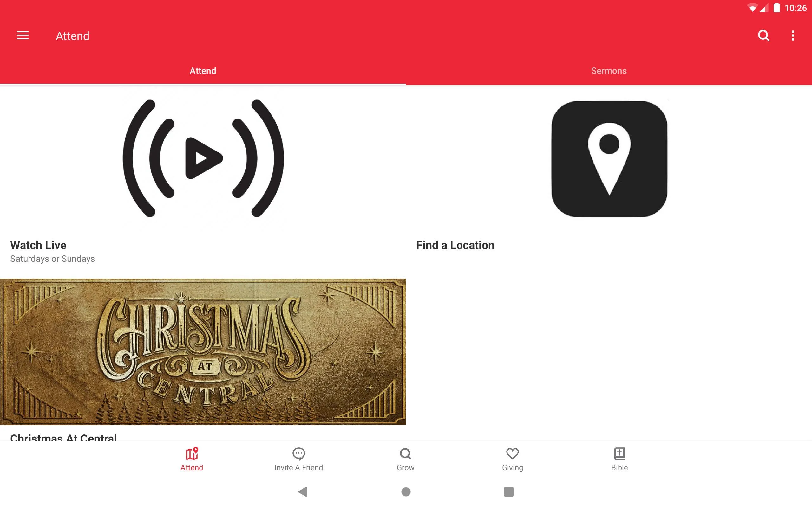The height and width of the screenshot is (507, 812).
Task: Tap the Android recents square button
Action: [x=507, y=491]
